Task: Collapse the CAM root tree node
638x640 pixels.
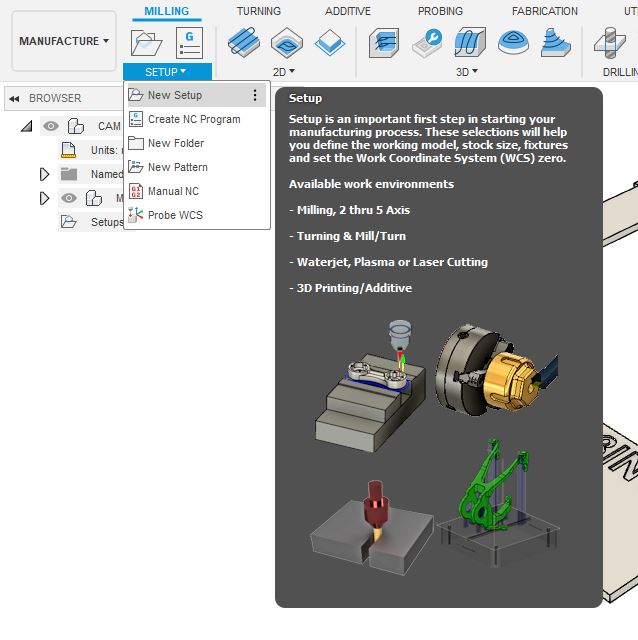Action: tap(27, 126)
